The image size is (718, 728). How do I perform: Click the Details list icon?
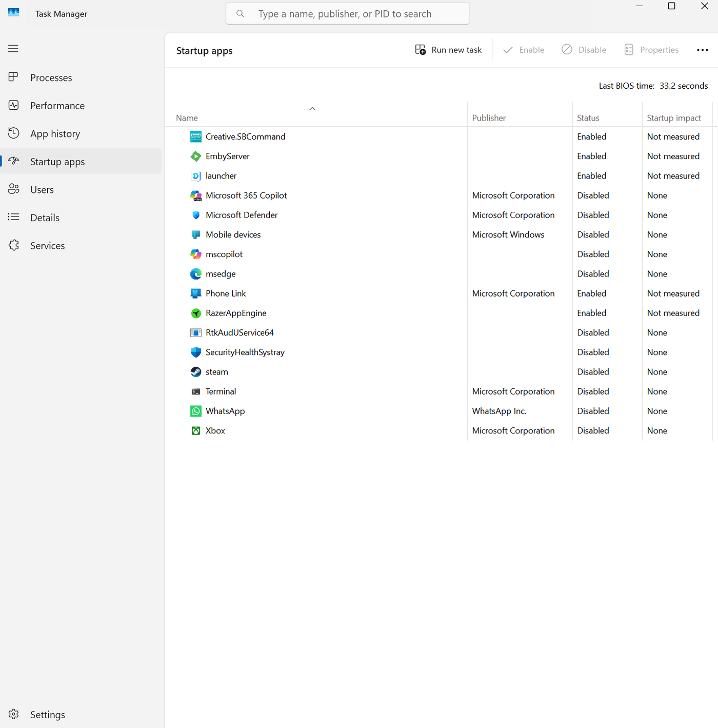click(x=14, y=217)
